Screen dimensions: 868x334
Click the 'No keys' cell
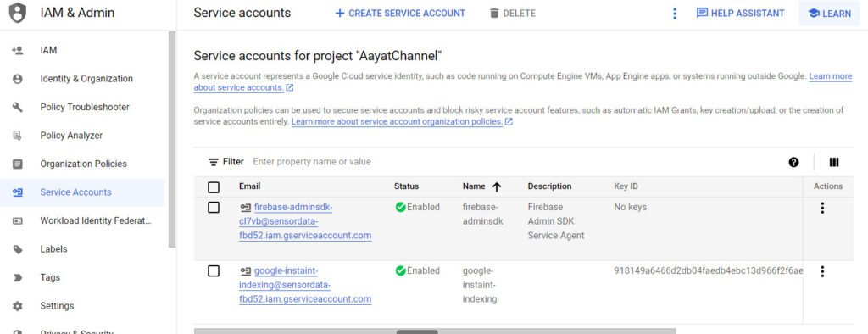coord(630,207)
